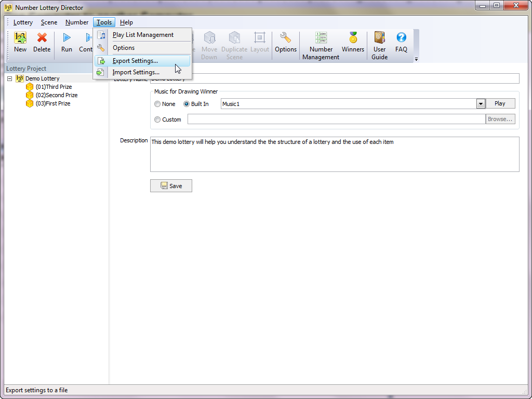Open the Winners medal icon
Screen dimensions: 532x399
[x=353, y=38]
